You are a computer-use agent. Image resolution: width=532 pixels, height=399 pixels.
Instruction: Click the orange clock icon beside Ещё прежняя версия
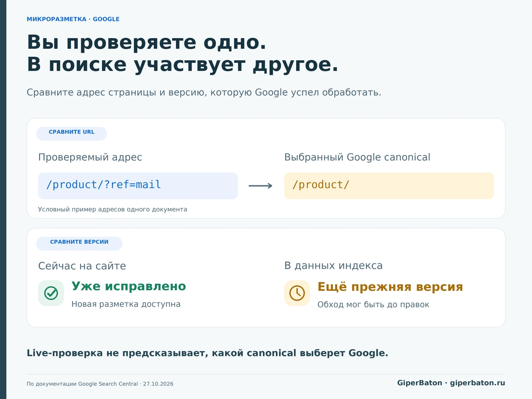click(x=297, y=293)
